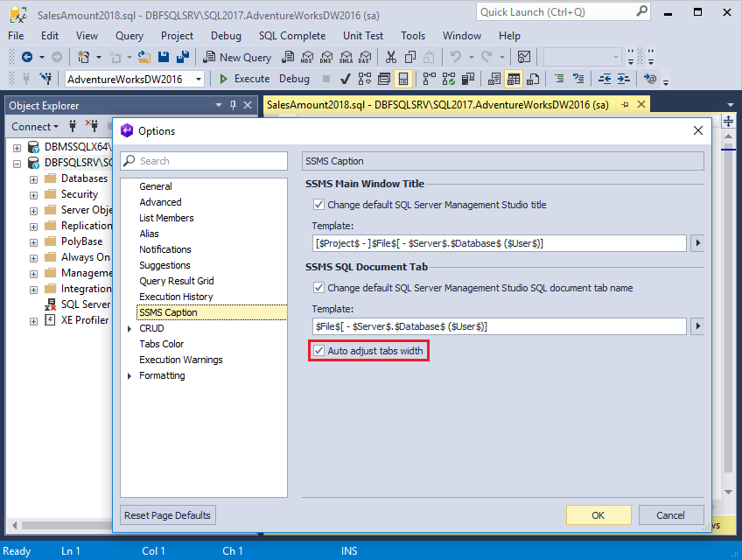Uncheck Auto adjust tabs width

click(319, 351)
